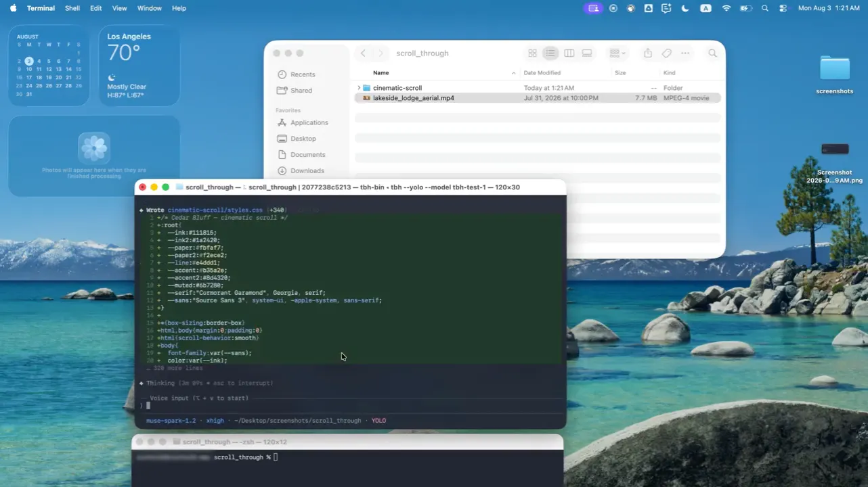Click the Finder search magnifier

[x=713, y=53]
